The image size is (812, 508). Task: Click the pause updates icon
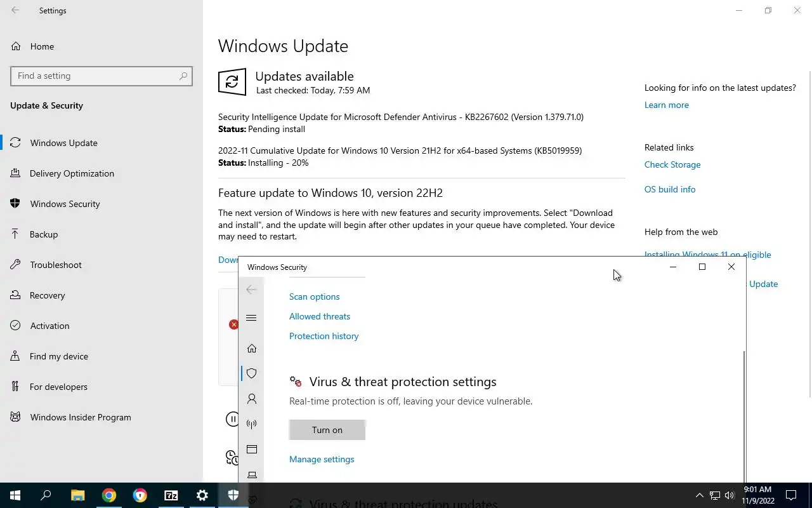click(x=233, y=419)
